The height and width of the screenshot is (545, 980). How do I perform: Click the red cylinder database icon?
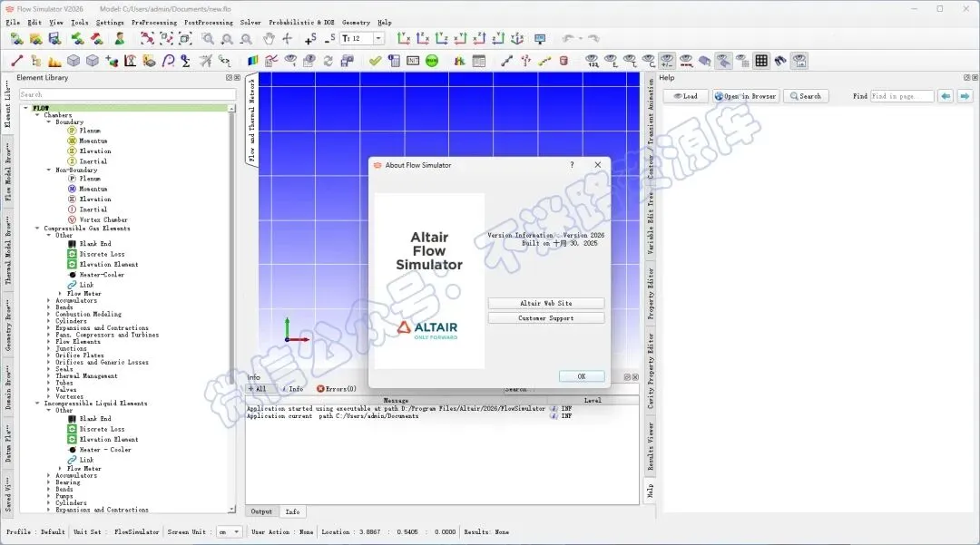pos(563,61)
